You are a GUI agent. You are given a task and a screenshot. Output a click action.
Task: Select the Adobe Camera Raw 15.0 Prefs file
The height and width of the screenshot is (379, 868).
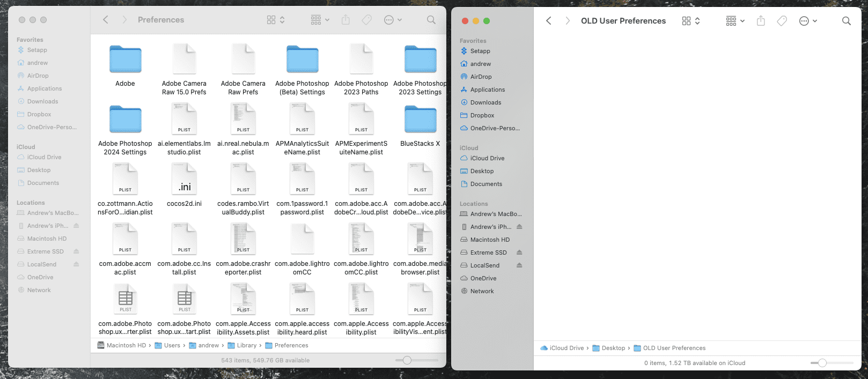(185, 59)
